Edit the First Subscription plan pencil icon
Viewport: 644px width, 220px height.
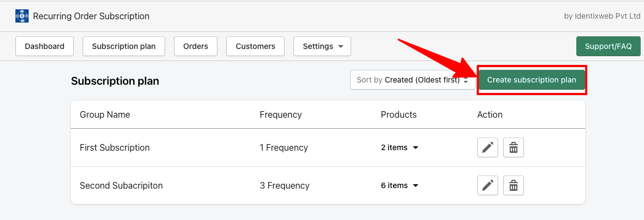pyautogui.click(x=488, y=147)
